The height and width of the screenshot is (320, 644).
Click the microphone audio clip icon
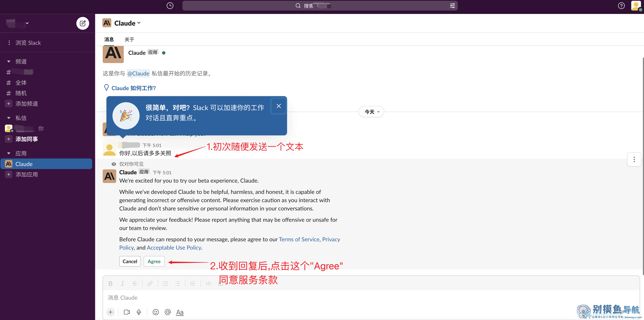tap(139, 312)
